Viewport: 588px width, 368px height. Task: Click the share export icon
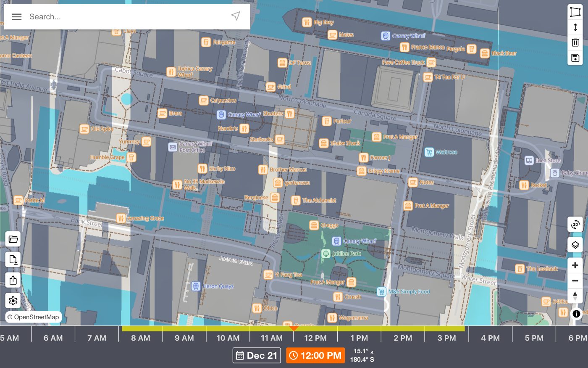click(x=13, y=280)
